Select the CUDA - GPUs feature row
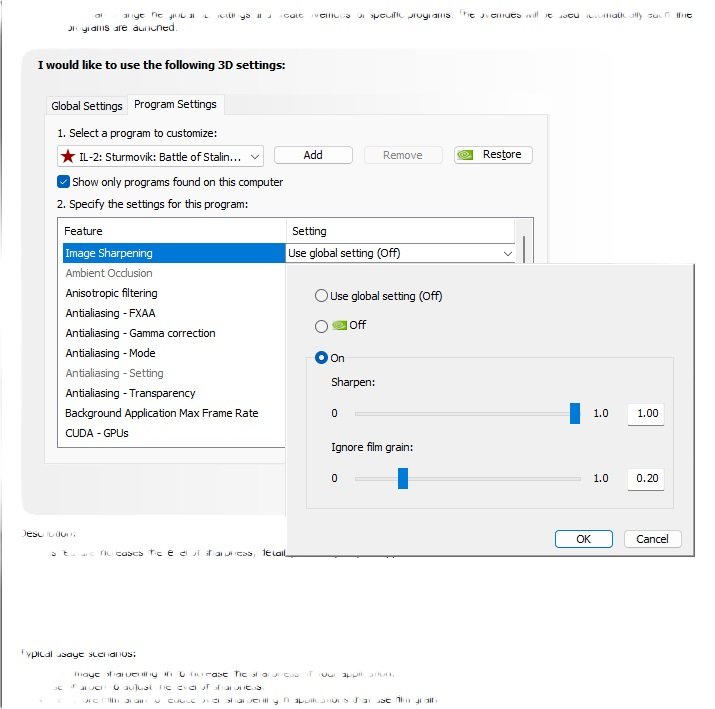The width and height of the screenshot is (715, 709). tap(97, 433)
